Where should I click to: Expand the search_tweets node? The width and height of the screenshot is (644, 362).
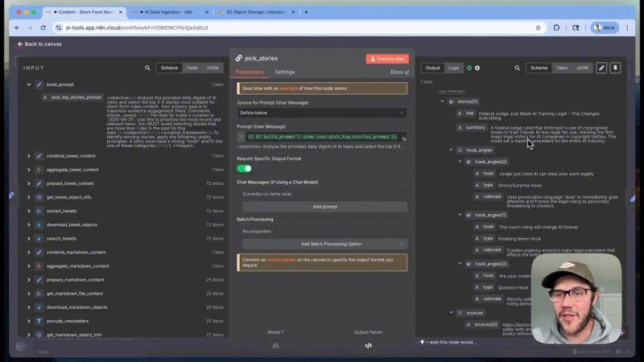pyautogui.click(x=29, y=238)
